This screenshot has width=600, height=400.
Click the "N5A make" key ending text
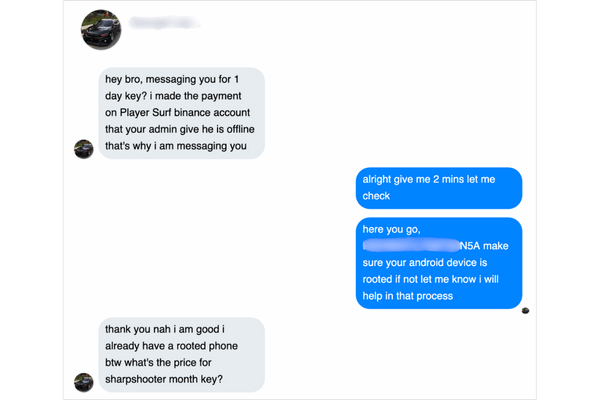point(484,245)
